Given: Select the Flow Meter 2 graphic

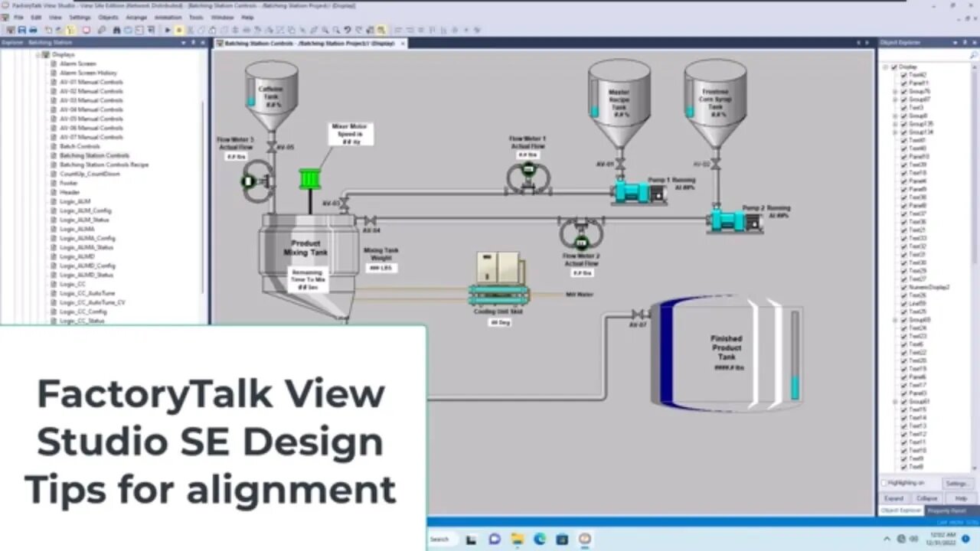Looking at the screenshot, I should pos(581,234).
